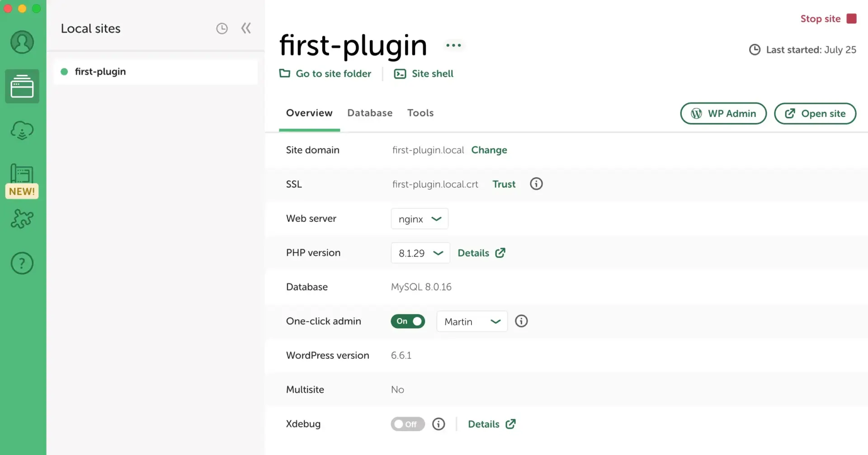This screenshot has height=455, width=868.
Task: Open the Martin admin user dropdown
Action: point(472,321)
